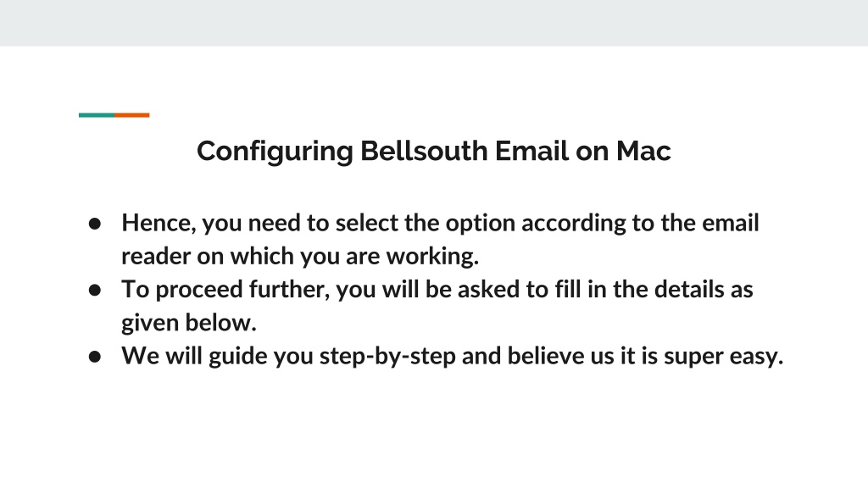Click the word Bellsouth in the title
868x488 pixels.
424,151
